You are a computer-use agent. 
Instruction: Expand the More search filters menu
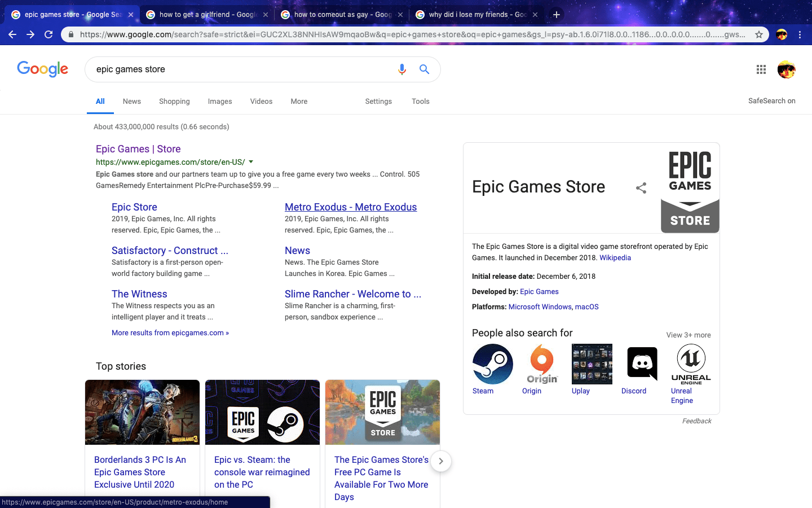point(299,102)
